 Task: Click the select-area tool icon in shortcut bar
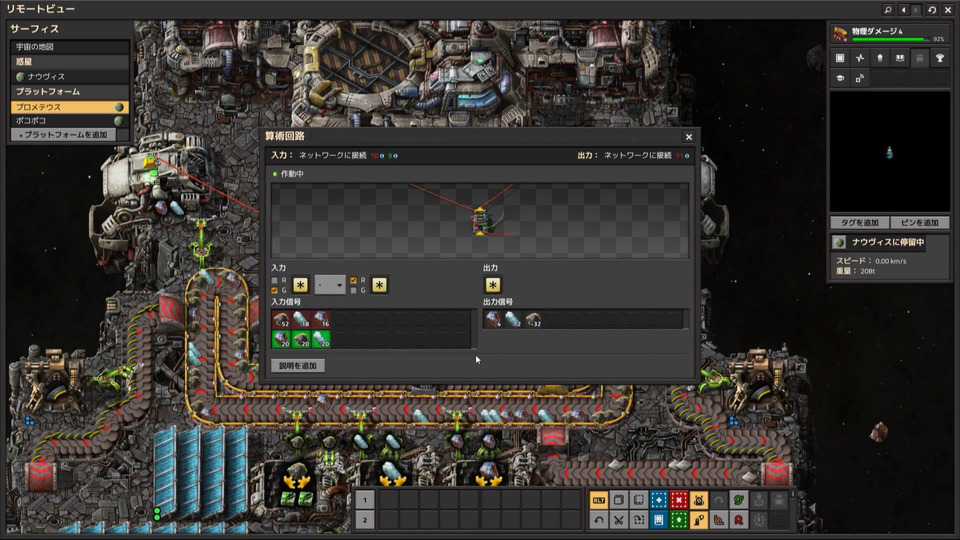(639, 500)
